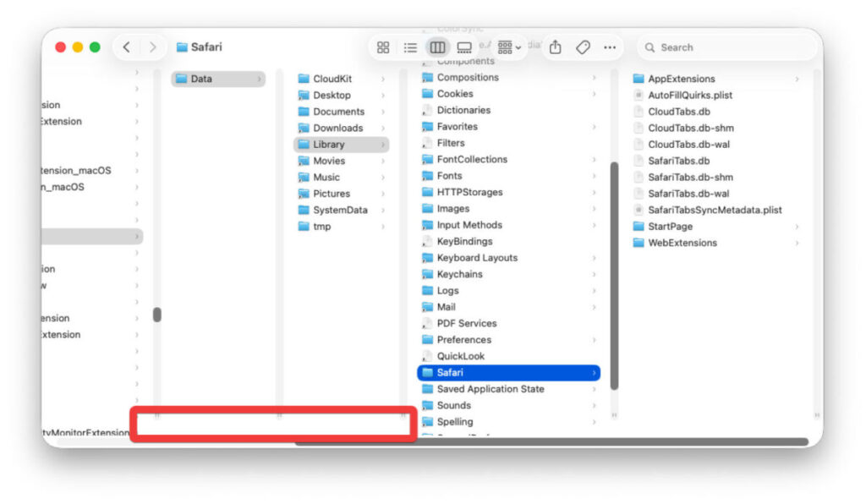Viewport: 866px width, 504px height.
Task: Select the HTTPStorages folder
Action: point(508,193)
